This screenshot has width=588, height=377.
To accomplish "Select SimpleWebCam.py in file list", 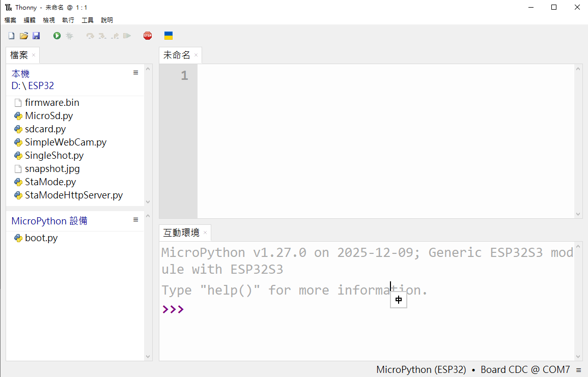I will pos(66,142).
